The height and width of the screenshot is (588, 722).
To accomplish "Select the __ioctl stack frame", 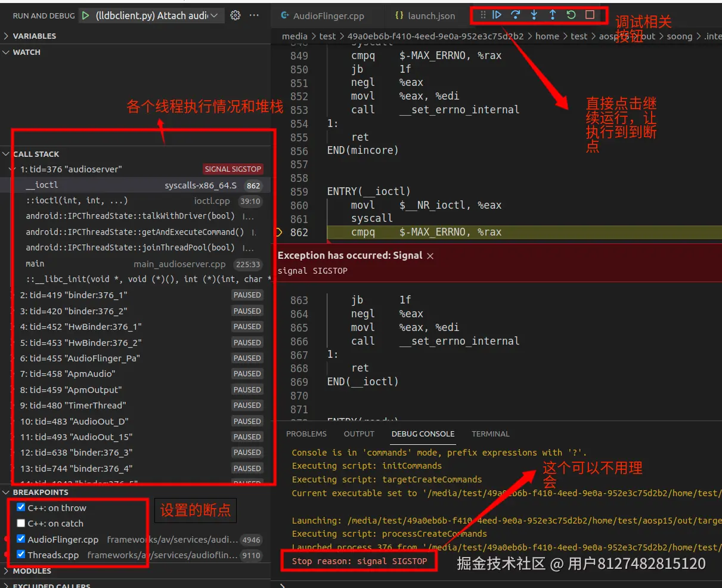I will [x=135, y=185].
